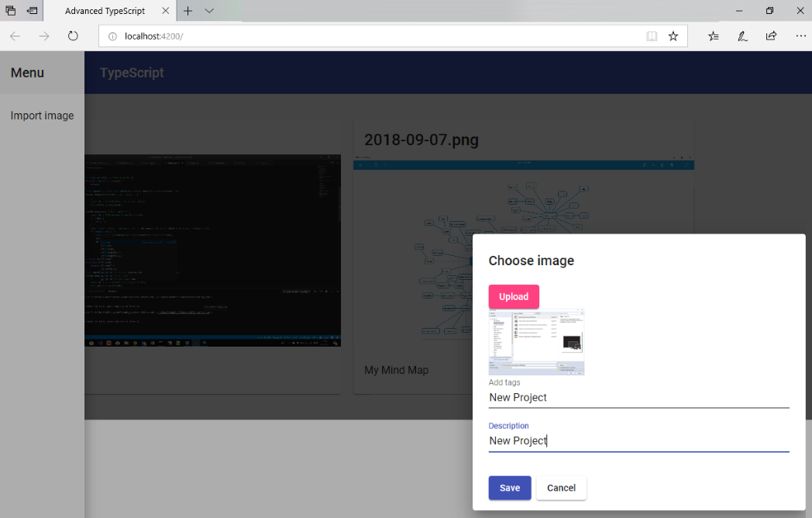
Task: Save the chosen image
Action: coord(509,488)
